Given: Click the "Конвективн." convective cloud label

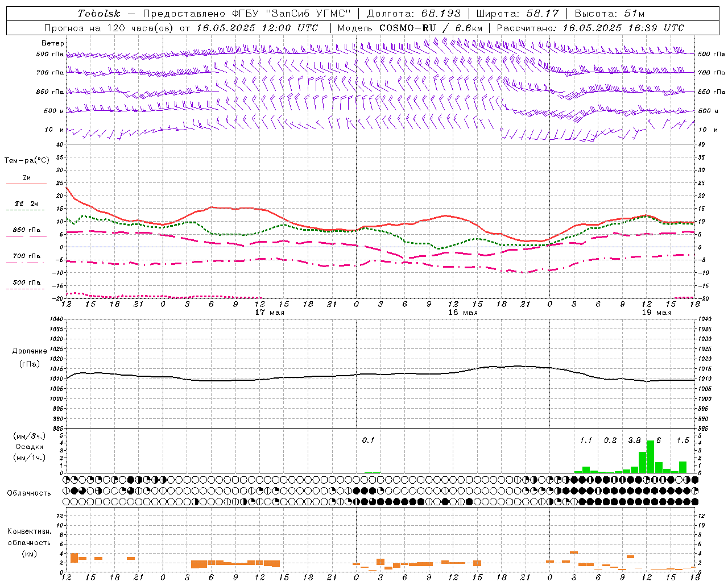Looking at the screenshot, I should click(x=30, y=531).
